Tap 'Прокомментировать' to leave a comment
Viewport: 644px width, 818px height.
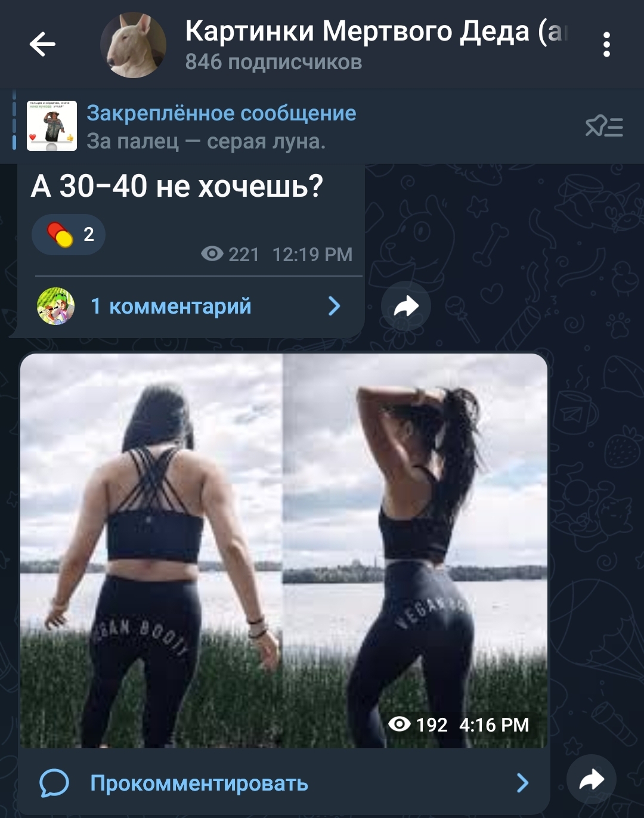click(199, 783)
